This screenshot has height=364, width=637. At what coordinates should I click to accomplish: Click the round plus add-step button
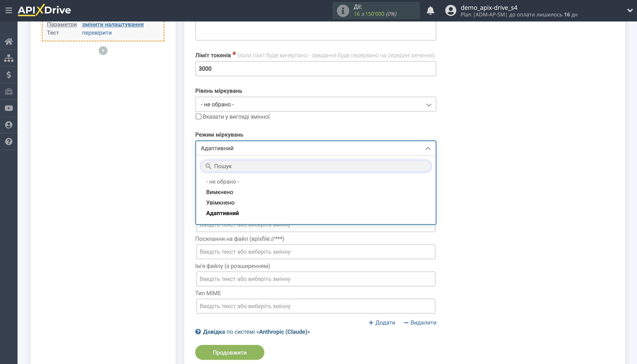pyautogui.click(x=103, y=51)
